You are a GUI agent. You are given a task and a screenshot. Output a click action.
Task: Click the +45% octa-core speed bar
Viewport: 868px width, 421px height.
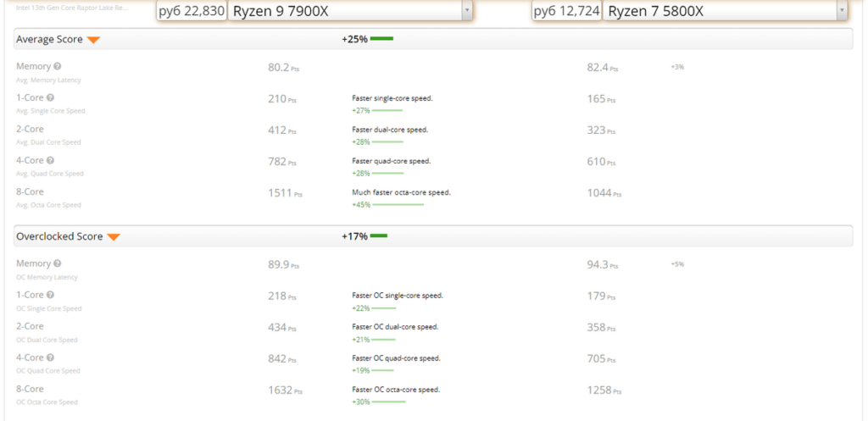pyautogui.click(x=398, y=205)
